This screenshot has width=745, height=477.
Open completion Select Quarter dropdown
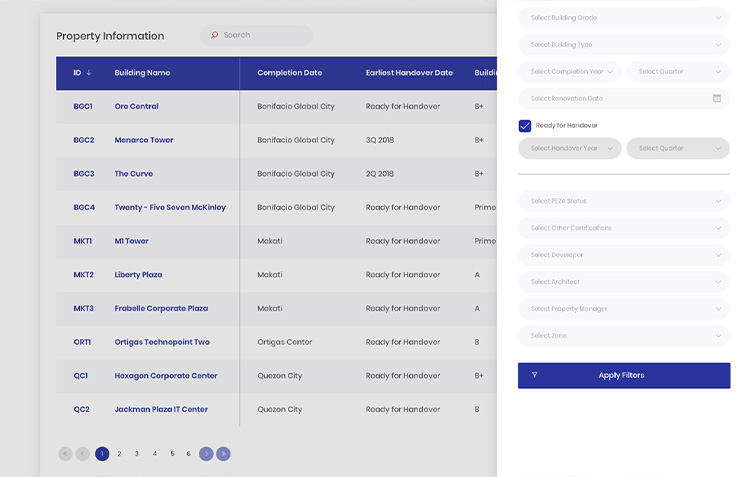click(x=678, y=72)
